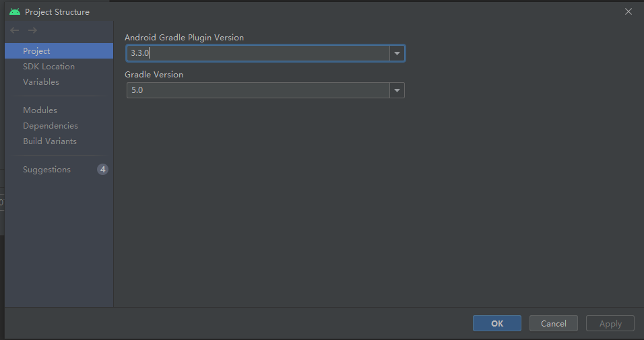
Task: Select the Build Variants section
Action: pos(50,141)
